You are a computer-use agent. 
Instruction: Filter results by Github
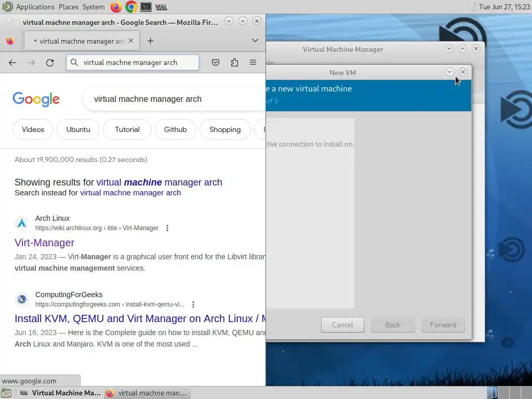coord(176,129)
